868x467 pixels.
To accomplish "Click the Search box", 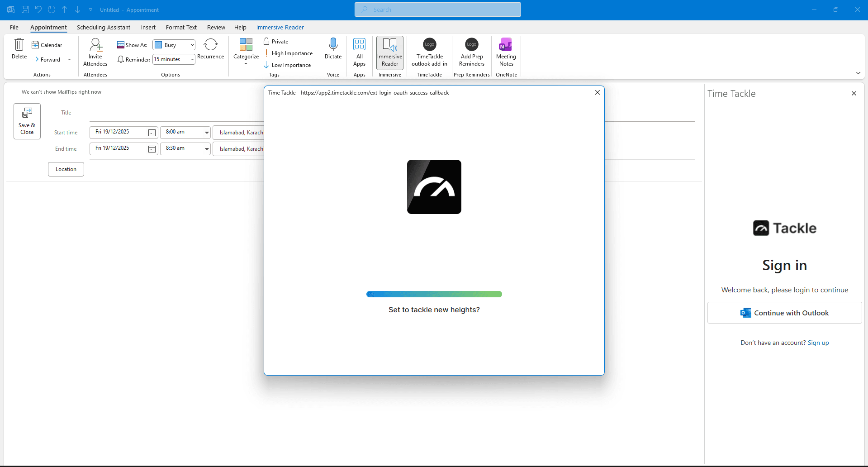I will click(438, 10).
